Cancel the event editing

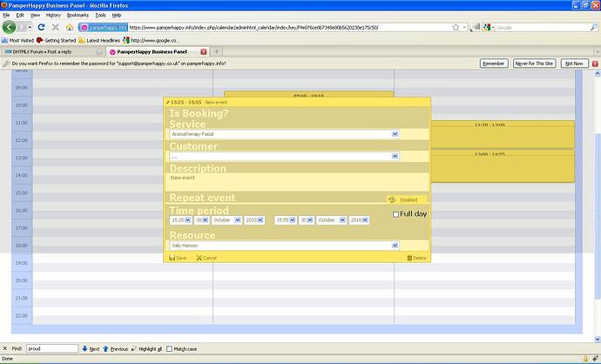click(x=206, y=258)
